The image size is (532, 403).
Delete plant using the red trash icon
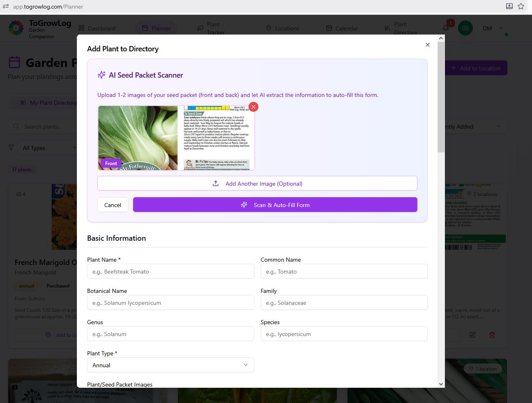tap(492, 335)
